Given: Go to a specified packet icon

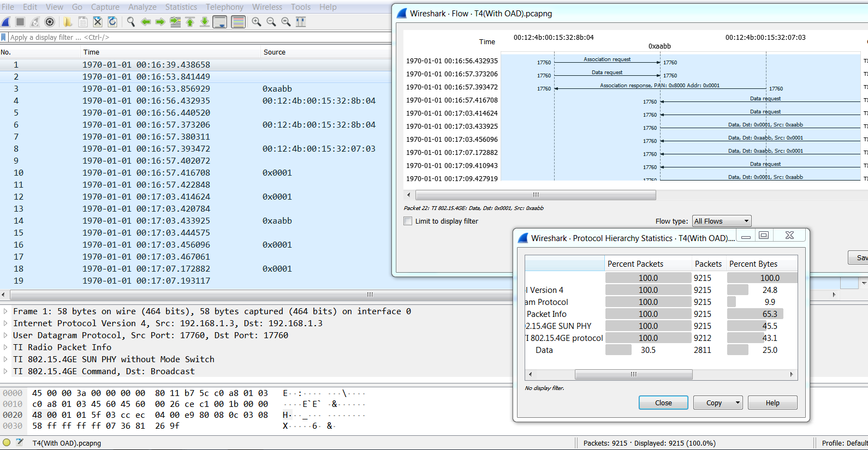Looking at the screenshot, I should point(175,22).
